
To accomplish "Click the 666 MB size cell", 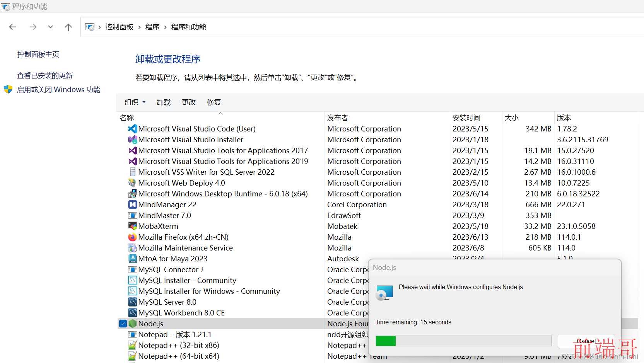I will (538, 205).
